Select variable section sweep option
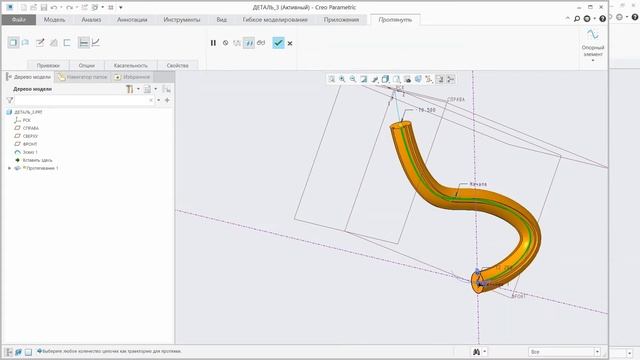The image size is (640, 360). click(x=96, y=42)
